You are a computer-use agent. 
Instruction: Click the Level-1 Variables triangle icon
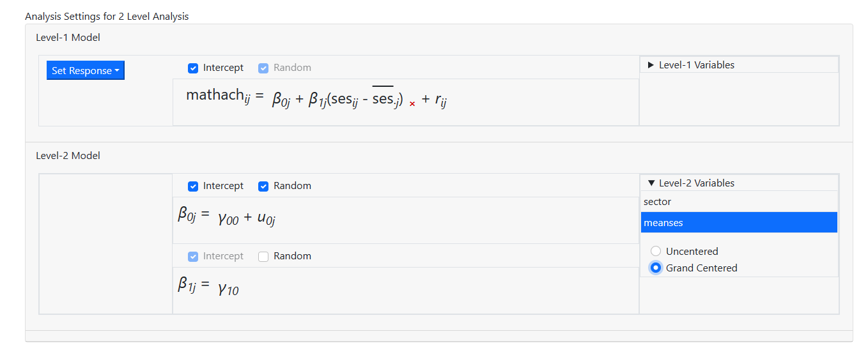click(x=651, y=65)
